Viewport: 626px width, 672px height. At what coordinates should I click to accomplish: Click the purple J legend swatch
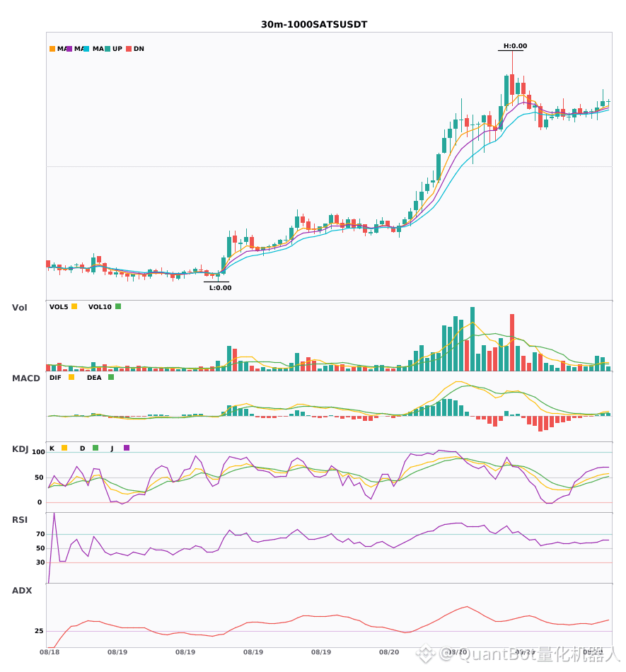click(x=127, y=448)
